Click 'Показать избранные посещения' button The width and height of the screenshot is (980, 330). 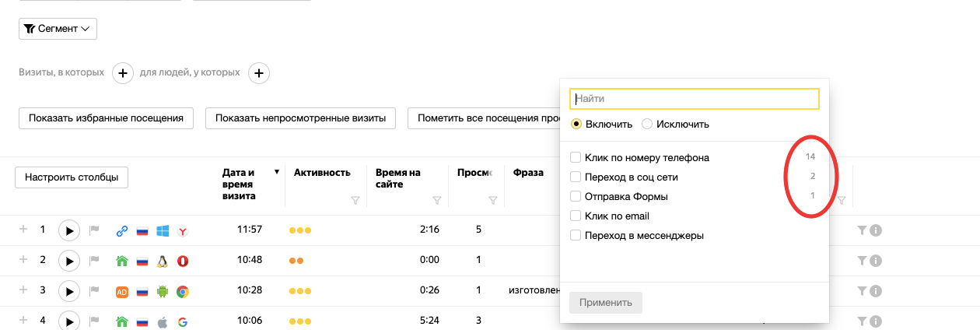[x=106, y=118]
